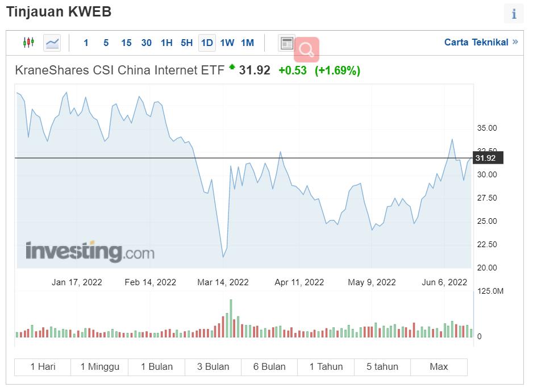This screenshot has width=533, height=392.
Task: Click the 1 Hari range button
Action: click(x=43, y=367)
